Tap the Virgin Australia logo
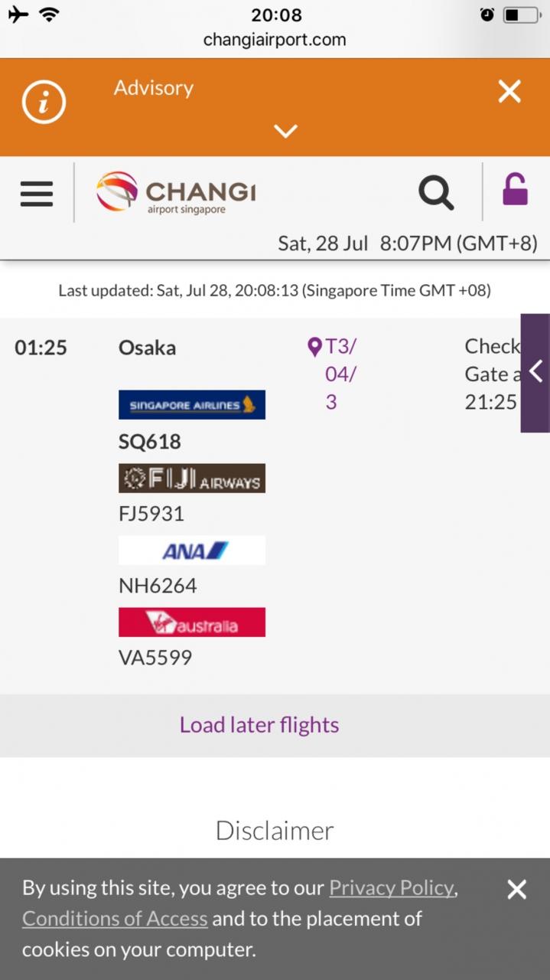This screenshot has width=550, height=980. (x=192, y=622)
